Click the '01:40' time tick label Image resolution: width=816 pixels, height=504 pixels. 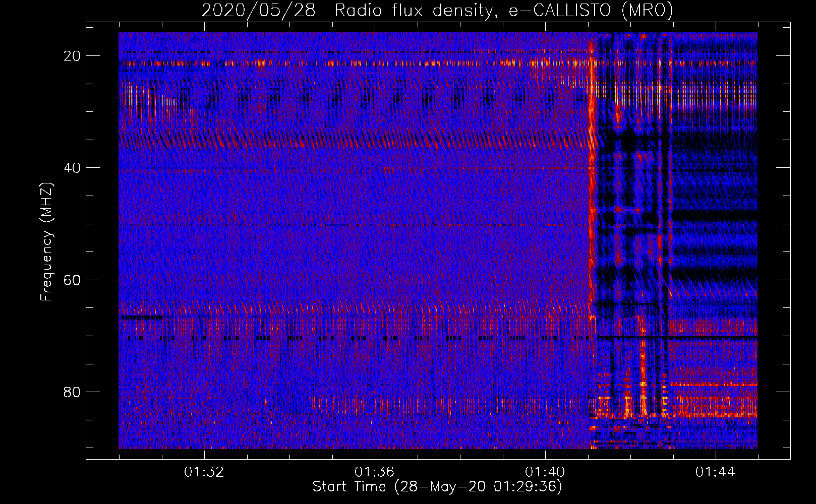coord(545,472)
